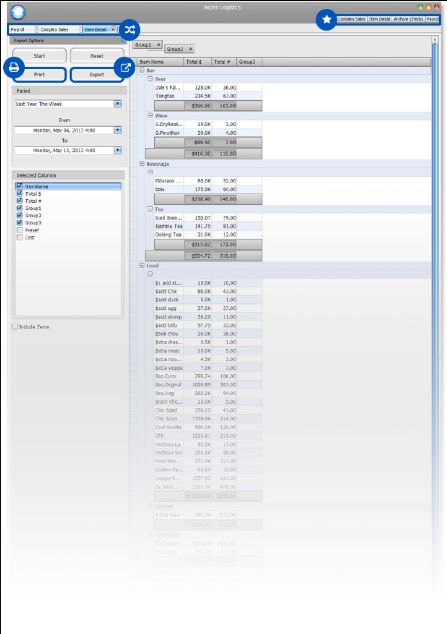
Task: Select the Tsingtao item row
Action: coord(208,96)
